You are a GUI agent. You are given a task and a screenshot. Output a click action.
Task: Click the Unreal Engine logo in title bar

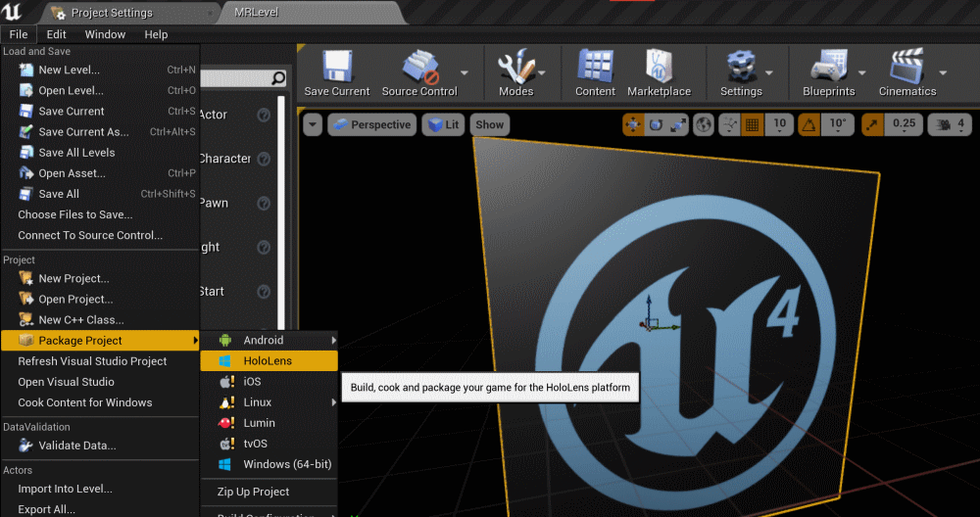[11, 11]
